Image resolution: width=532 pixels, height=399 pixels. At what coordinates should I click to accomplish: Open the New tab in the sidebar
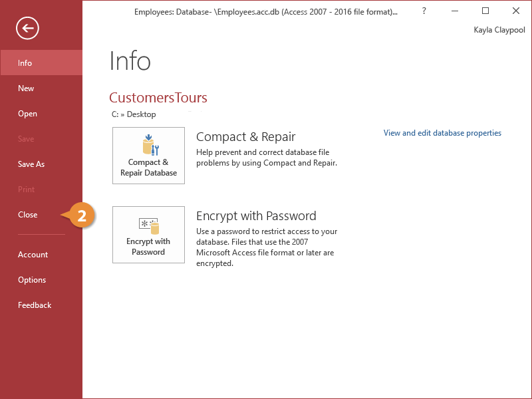coord(26,88)
